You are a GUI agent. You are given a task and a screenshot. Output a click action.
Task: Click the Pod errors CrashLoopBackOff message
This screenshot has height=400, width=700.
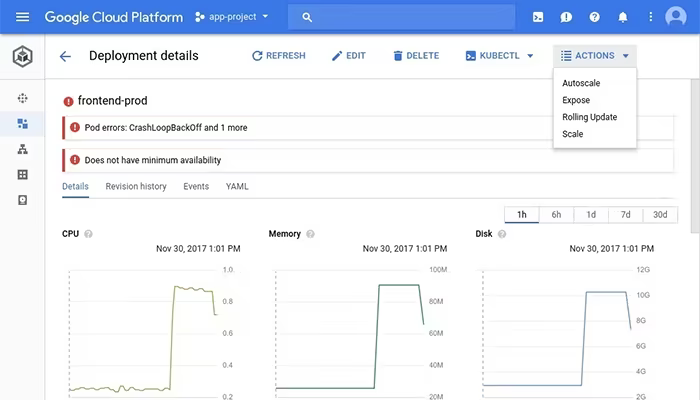pos(166,128)
